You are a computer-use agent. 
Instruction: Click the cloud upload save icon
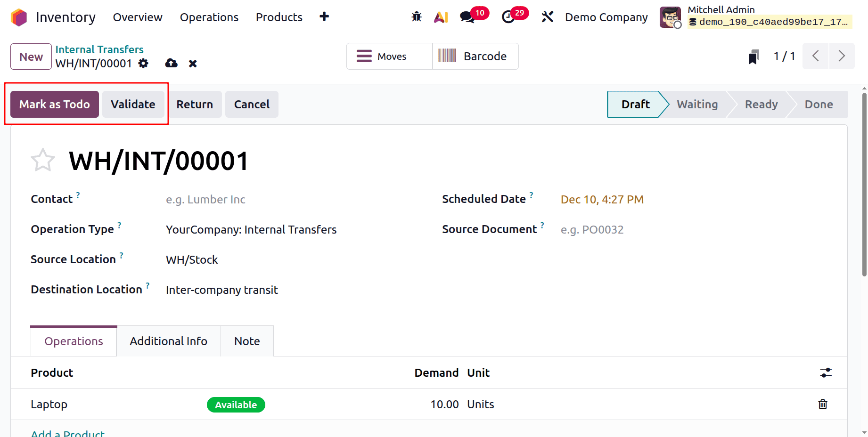171,63
